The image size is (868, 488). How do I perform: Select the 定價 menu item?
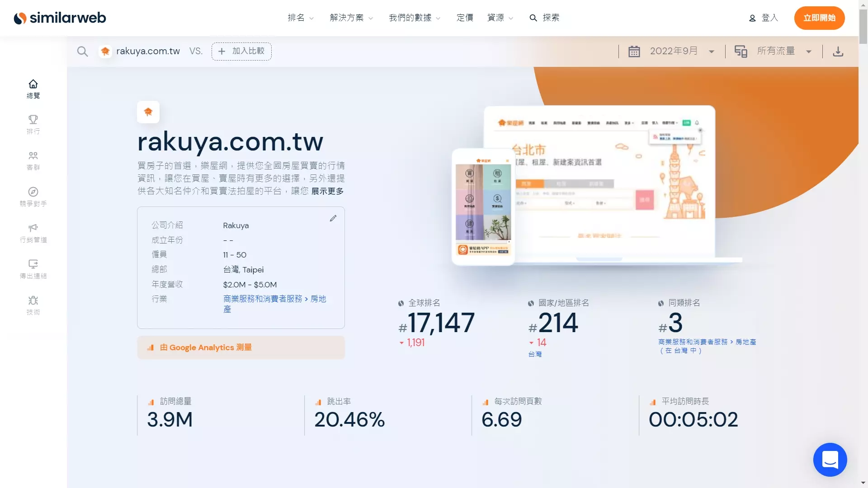coord(463,17)
